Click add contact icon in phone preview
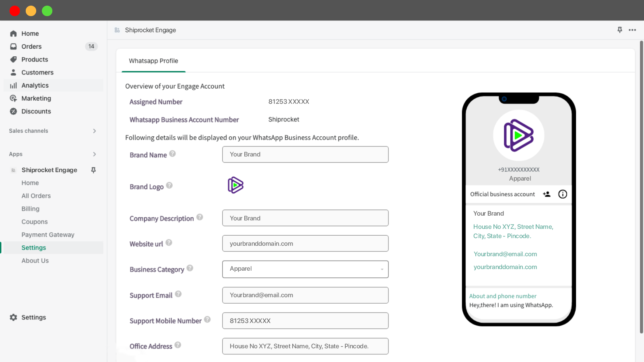Screen dimensions: 644x362 [x=547, y=194]
